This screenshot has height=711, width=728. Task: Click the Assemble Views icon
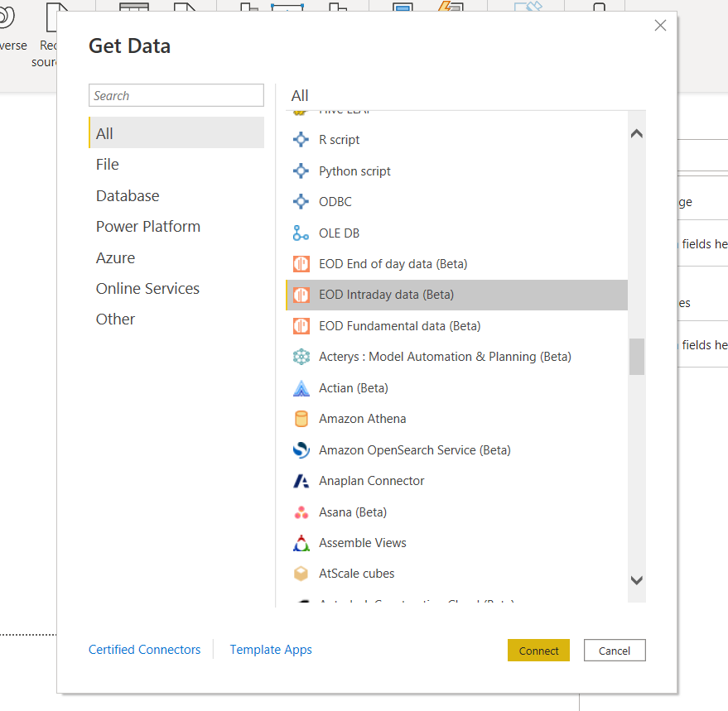[x=301, y=542]
